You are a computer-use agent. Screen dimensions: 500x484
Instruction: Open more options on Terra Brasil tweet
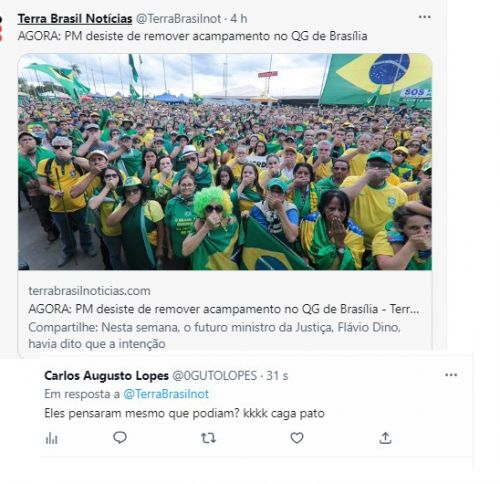(424, 17)
